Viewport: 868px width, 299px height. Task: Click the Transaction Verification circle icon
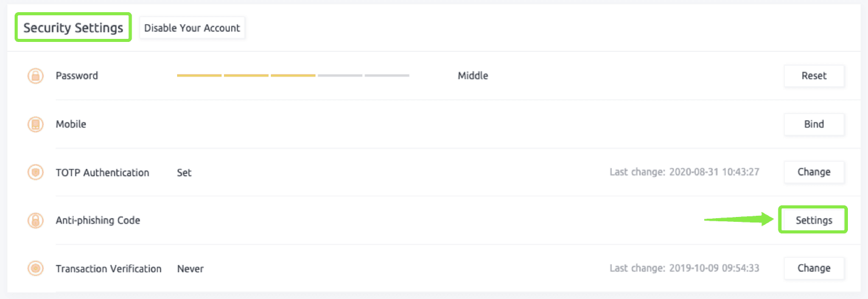[x=36, y=269]
